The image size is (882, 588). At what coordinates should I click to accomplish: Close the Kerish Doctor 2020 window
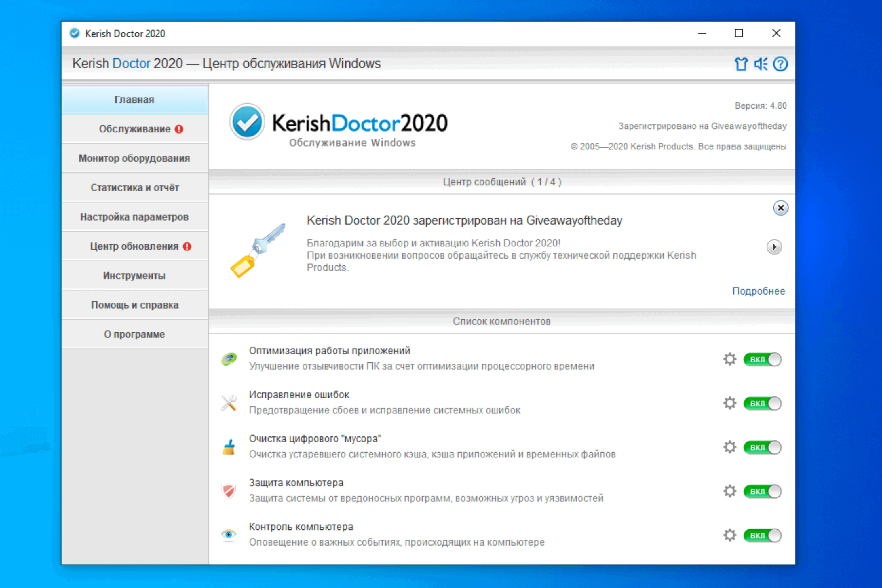(776, 34)
